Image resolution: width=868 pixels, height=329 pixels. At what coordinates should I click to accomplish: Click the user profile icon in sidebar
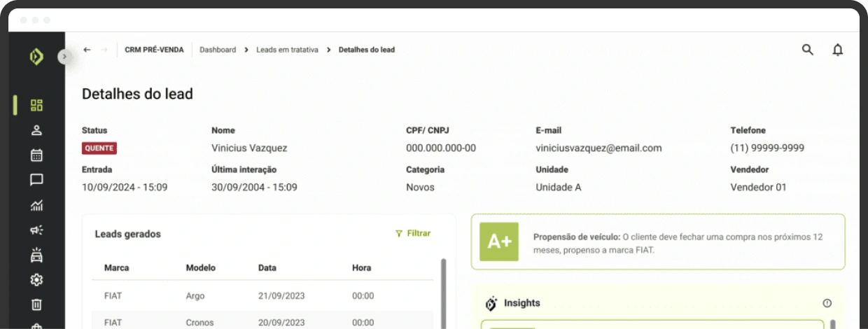[36, 130]
